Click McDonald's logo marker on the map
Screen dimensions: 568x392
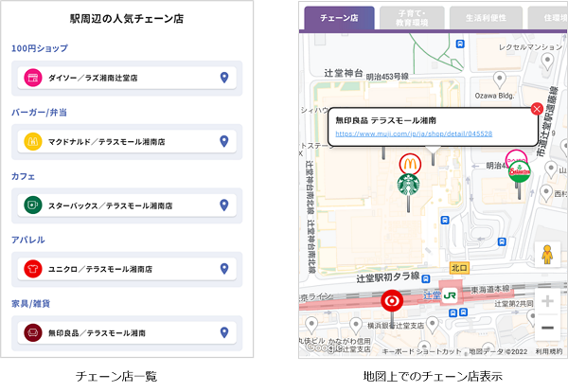[x=410, y=164]
